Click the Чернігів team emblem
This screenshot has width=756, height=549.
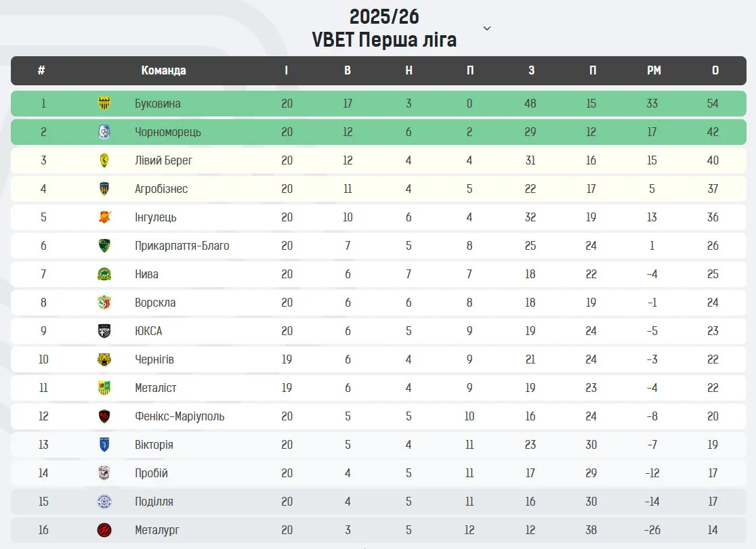[x=104, y=359]
